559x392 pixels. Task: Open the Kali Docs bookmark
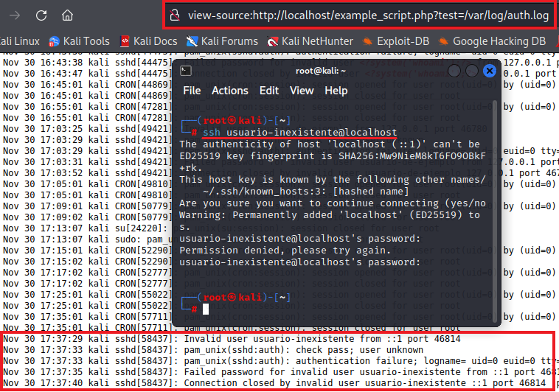point(149,41)
